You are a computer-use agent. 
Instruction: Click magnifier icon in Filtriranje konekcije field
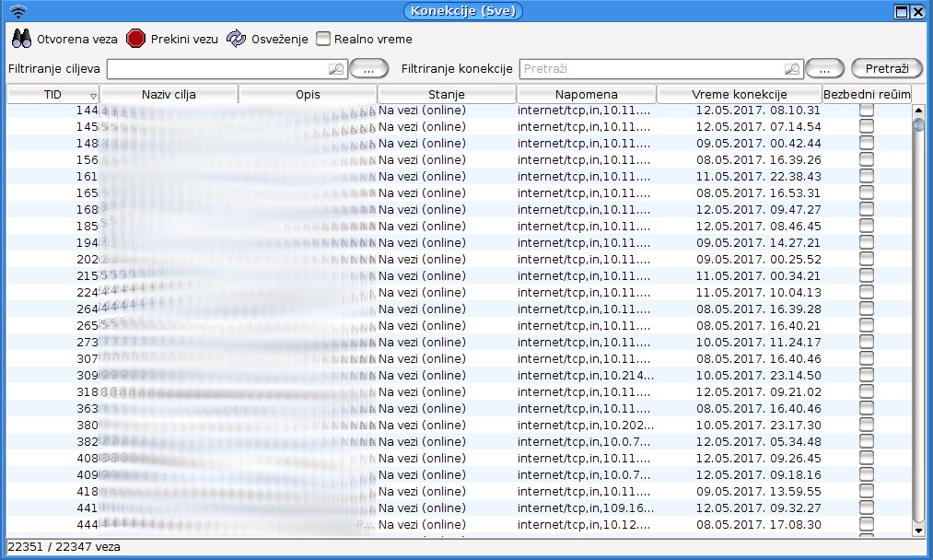coord(792,69)
